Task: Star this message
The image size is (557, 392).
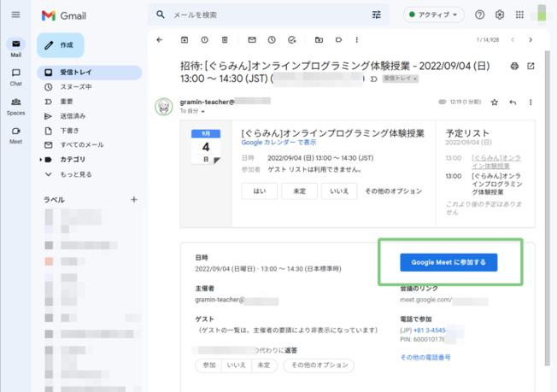Action: coord(494,102)
